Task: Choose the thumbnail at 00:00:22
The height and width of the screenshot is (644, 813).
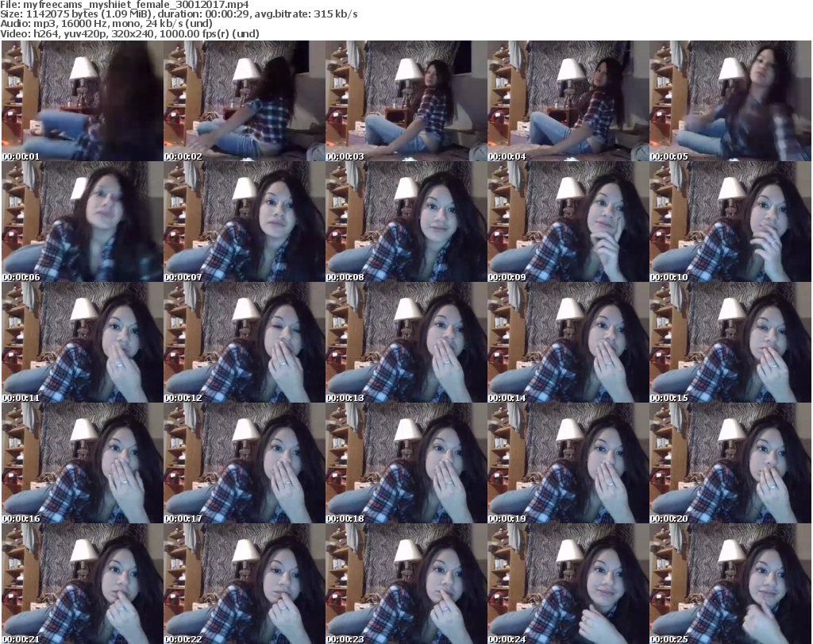Action: pyautogui.click(x=245, y=584)
